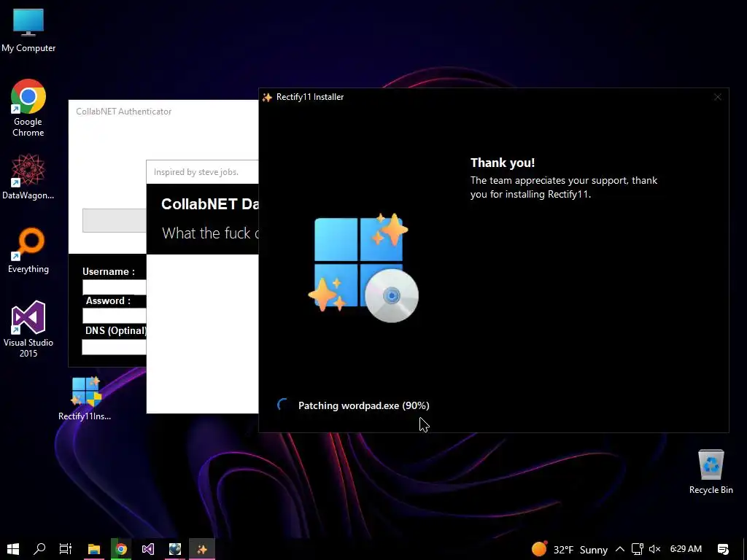Open Task View on the taskbar

point(66,549)
